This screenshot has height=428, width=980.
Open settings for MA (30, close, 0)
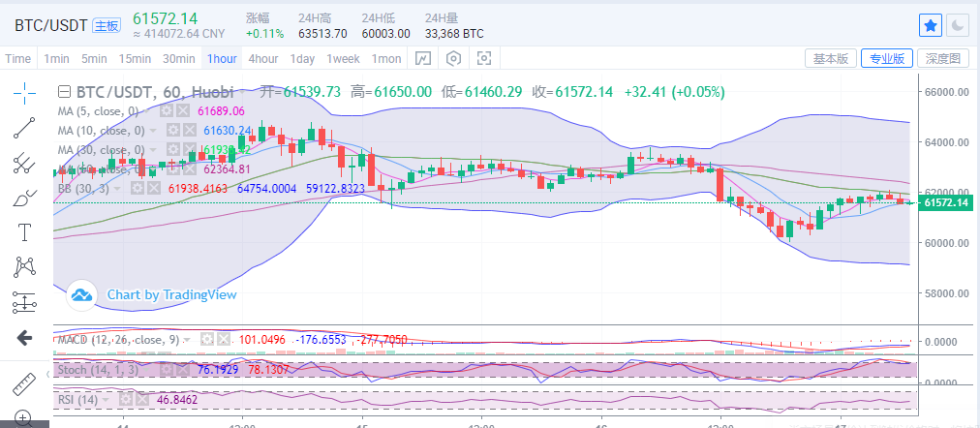pos(173,150)
